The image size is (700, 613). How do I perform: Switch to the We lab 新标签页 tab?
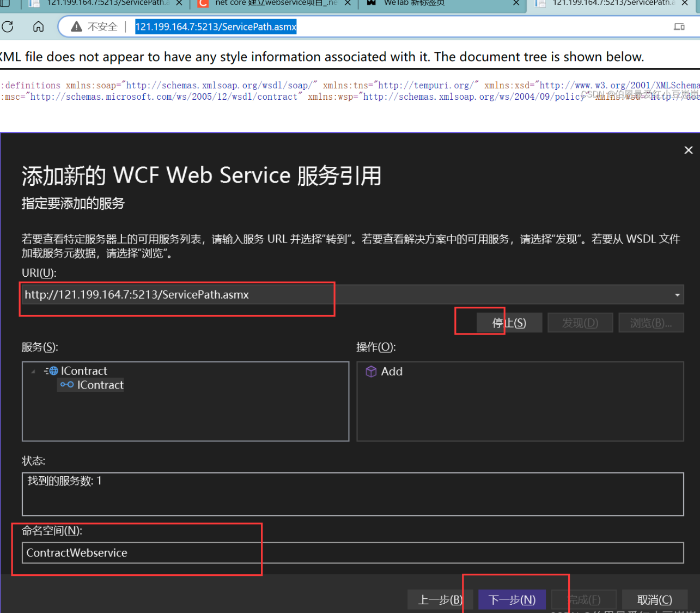tap(414, 4)
